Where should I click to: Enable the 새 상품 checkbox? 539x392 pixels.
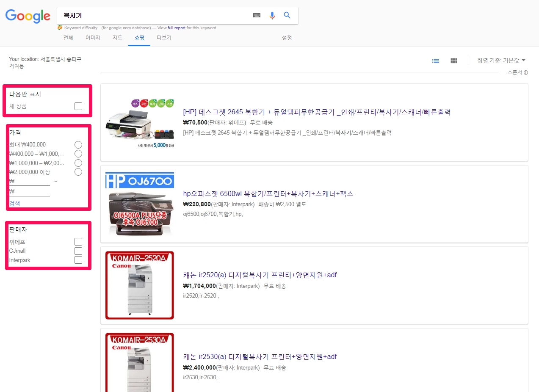78,106
